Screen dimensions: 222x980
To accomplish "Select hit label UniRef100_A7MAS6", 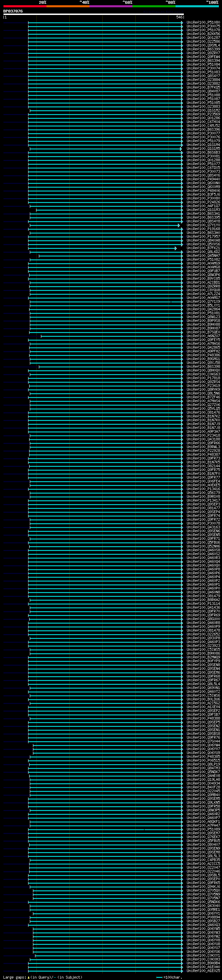I will [203, 343].
